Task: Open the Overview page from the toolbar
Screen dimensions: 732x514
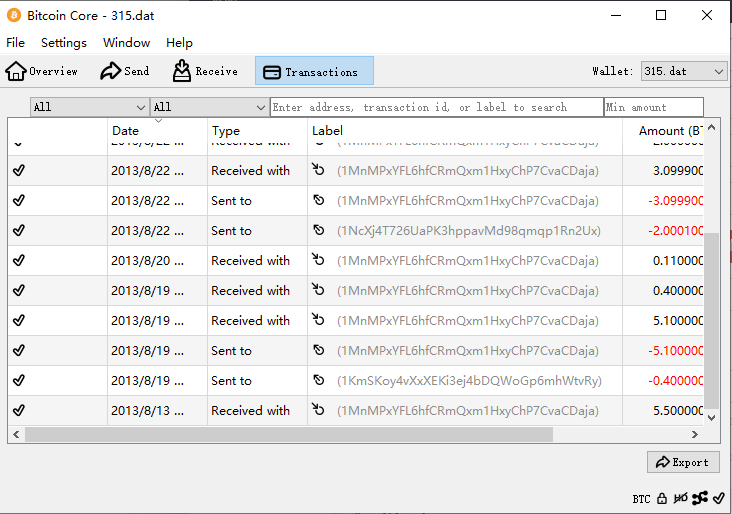Action: click(x=42, y=71)
